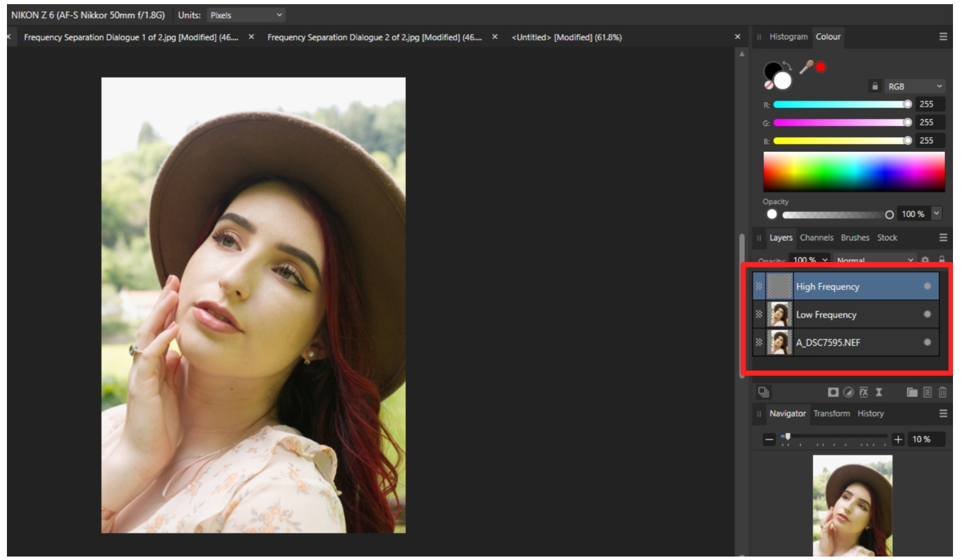Add a new pixel layer icon
This screenshot has width=962, height=560.
pyautogui.click(x=928, y=392)
